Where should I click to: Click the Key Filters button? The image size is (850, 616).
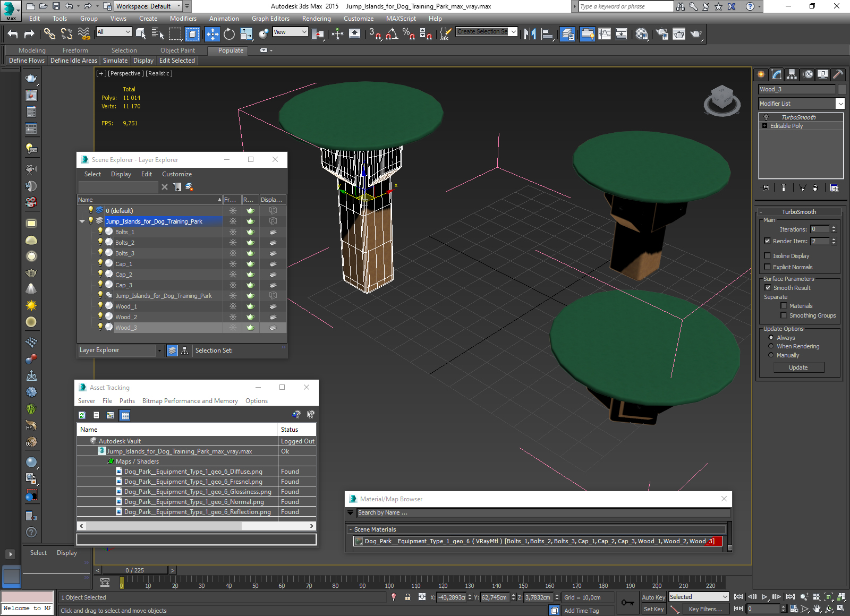705,609
